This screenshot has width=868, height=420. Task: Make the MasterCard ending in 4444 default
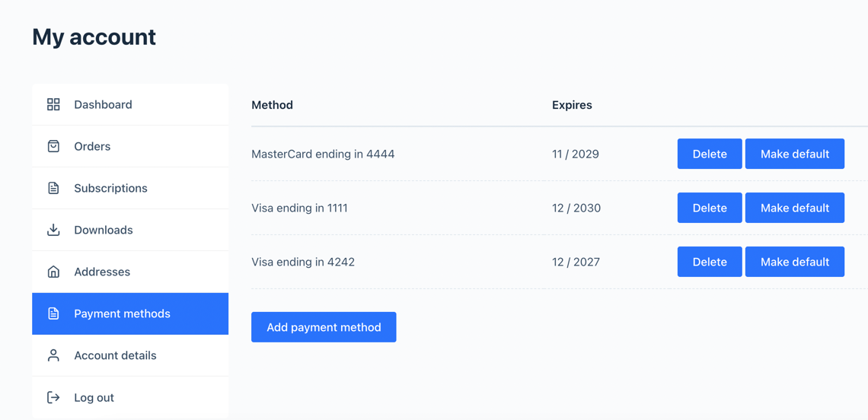coord(794,154)
